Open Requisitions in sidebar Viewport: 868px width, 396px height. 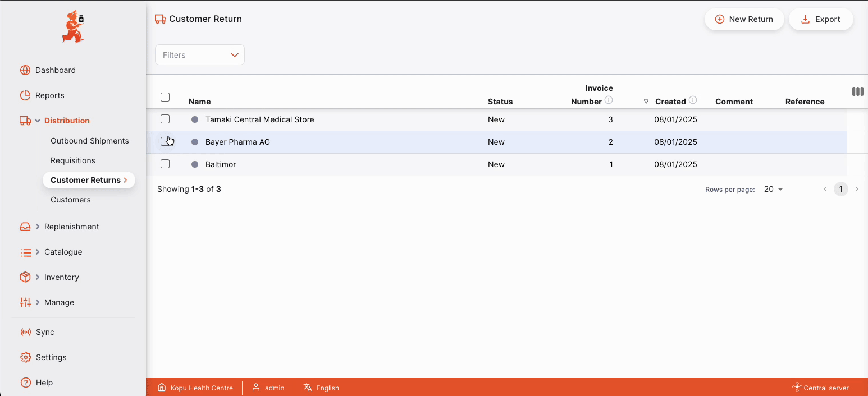(73, 160)
